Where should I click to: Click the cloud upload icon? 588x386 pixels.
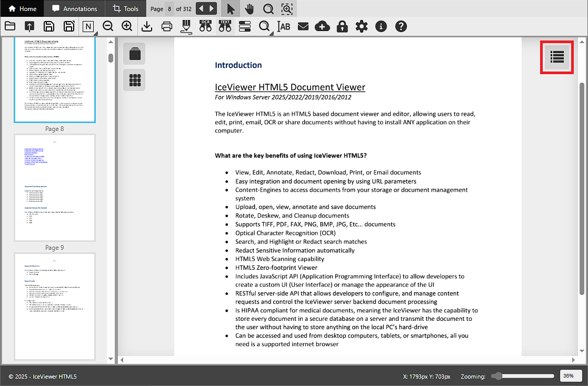(323, 26)
